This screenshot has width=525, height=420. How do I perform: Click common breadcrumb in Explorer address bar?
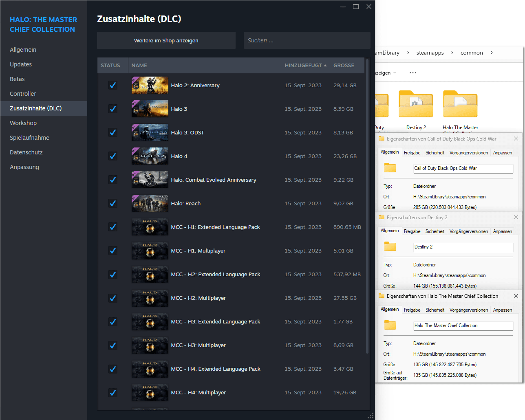[472, 53]
